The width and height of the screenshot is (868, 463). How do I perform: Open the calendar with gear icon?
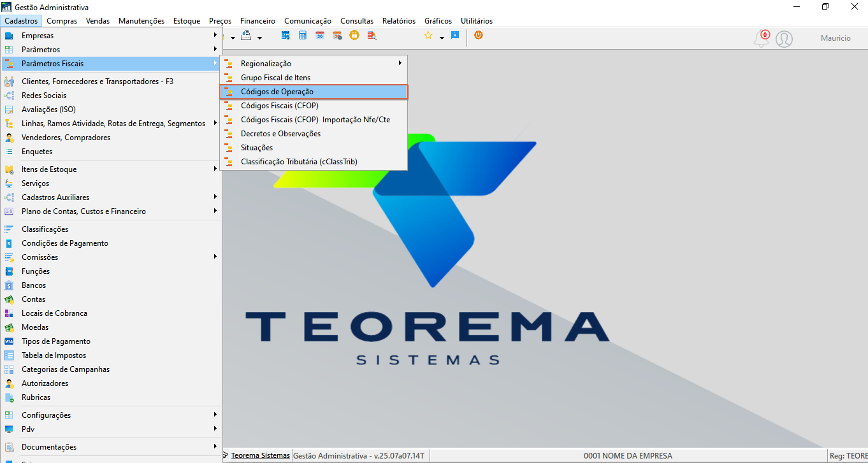pyautogui.click(x=337, y=36)
